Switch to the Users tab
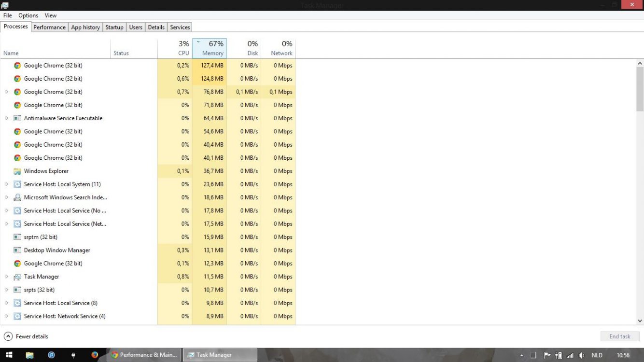Viewport: 644px width, 362px height. click(136, 28)
